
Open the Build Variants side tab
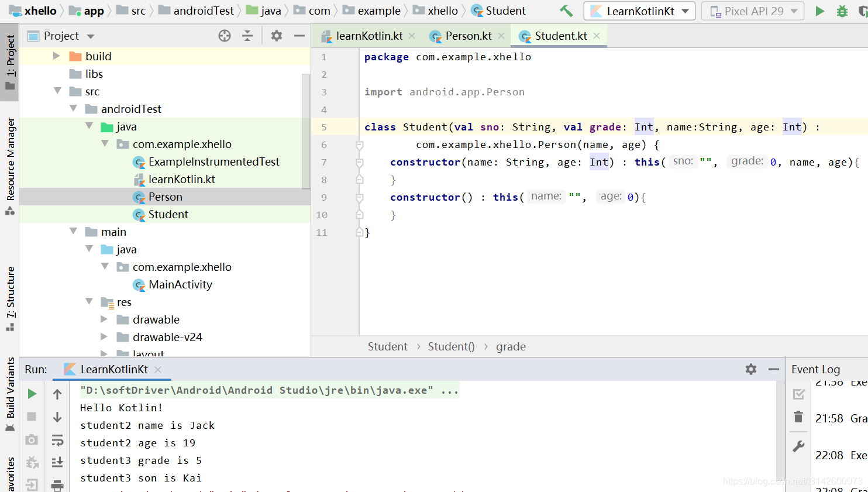tap(10, 393)
